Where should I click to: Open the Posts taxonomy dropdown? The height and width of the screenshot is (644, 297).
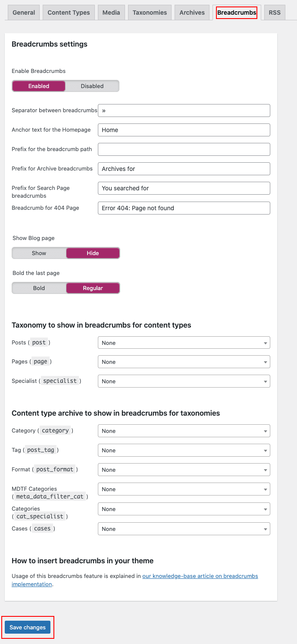click(x=184, y=343)
